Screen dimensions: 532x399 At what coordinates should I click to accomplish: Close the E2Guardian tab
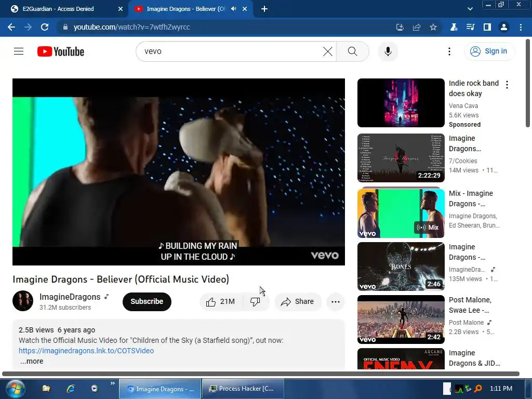click(121, 9)
